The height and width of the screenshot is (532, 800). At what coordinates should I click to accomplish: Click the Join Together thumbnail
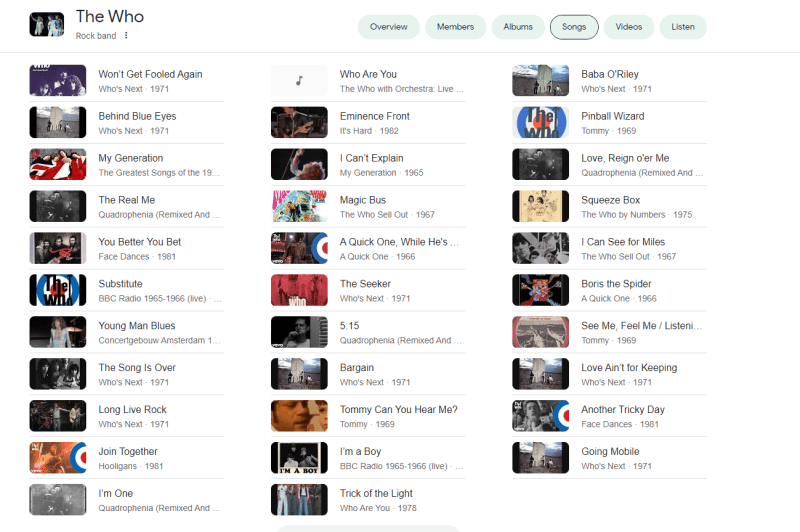(x=58, y=458)
